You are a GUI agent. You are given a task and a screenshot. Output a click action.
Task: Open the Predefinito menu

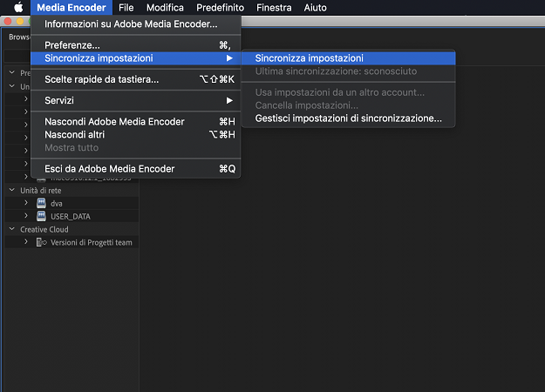pyautogui.click(x=220, y=8)
